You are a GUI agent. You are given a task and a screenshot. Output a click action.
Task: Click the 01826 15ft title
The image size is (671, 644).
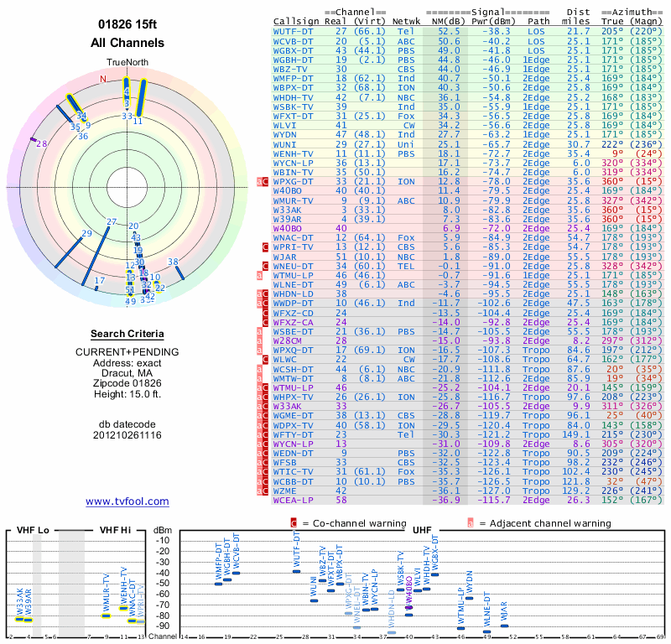[127, 24]
